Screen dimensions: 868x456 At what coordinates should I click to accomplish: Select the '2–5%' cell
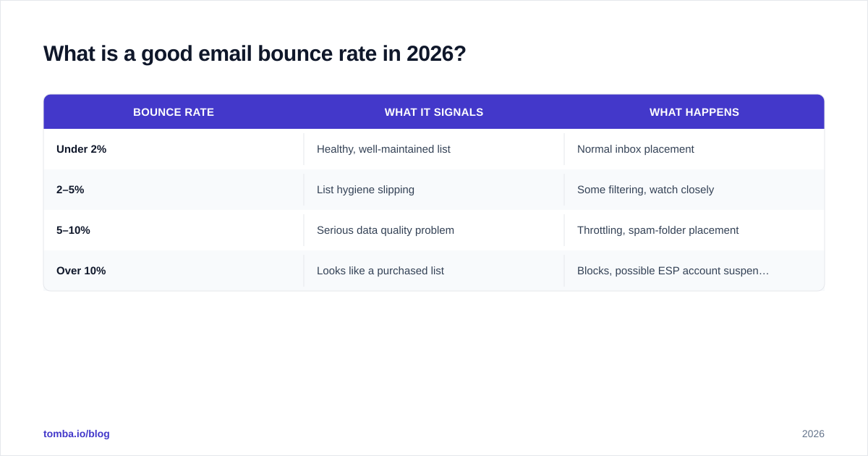[x=174, y=190]
